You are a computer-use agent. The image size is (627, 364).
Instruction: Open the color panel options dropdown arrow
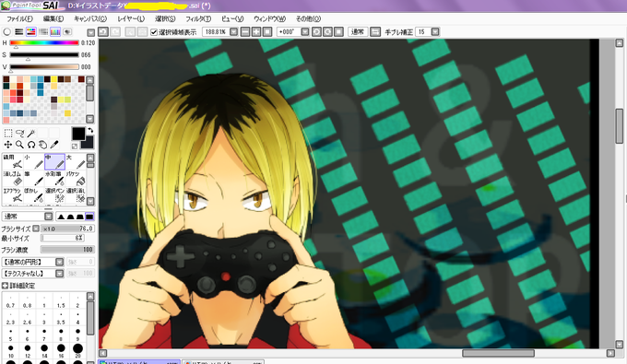pyautogui.click(x=90, y=33)
